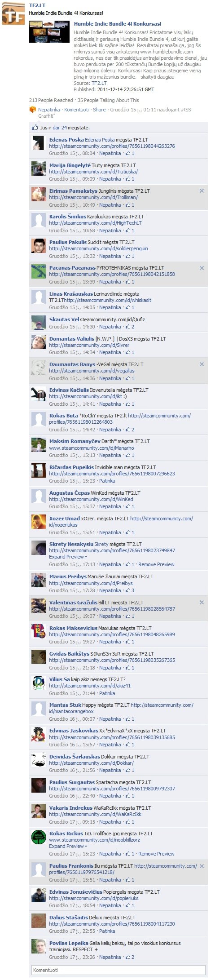Delete Pacanas Pacanass comment using X

coord(202,268)
